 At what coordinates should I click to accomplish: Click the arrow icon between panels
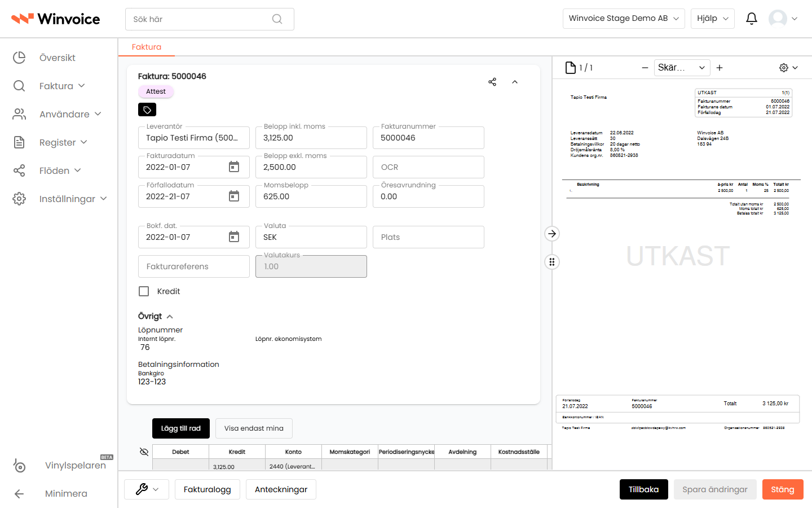coord(552,234)
